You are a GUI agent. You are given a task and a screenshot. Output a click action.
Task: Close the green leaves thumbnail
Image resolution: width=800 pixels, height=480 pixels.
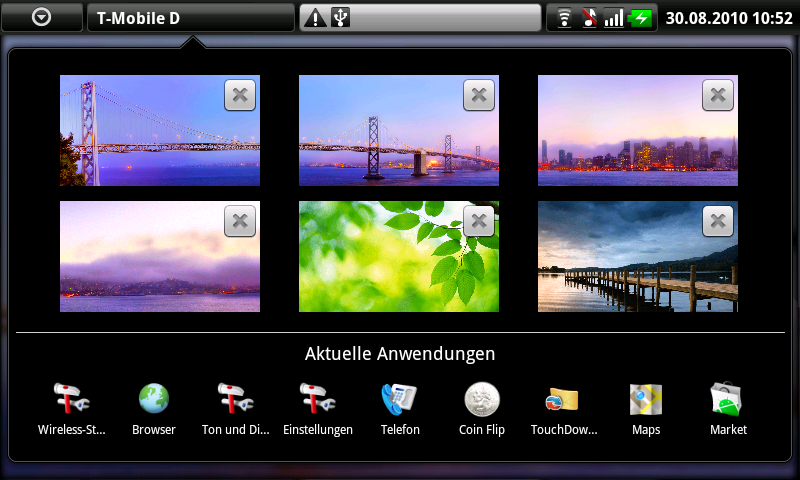click(x=479, y=221)
